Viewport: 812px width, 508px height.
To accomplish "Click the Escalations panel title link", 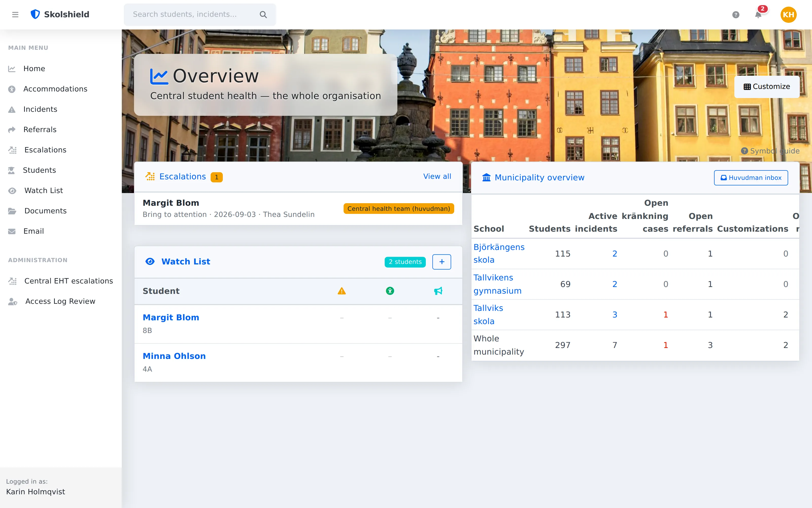I will tap(182, 177).
